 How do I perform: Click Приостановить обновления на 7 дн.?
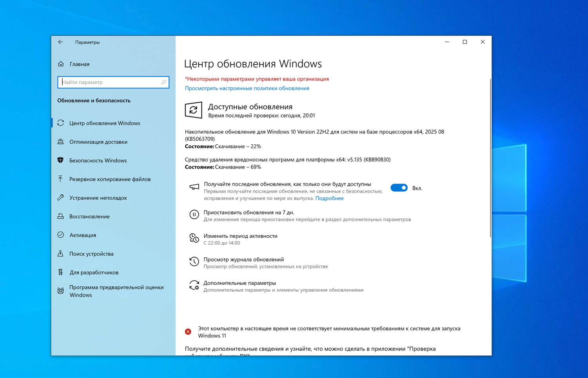click(249, 213)
